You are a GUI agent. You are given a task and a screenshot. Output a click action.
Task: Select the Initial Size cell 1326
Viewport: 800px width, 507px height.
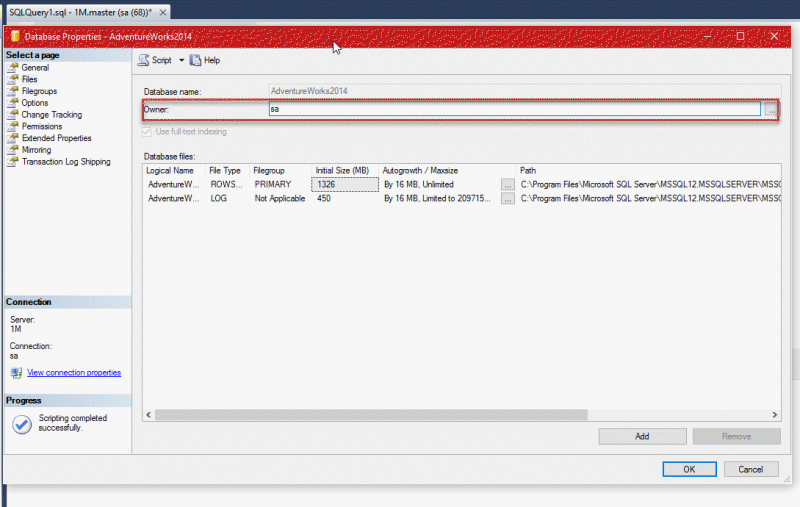pos(345,184)
